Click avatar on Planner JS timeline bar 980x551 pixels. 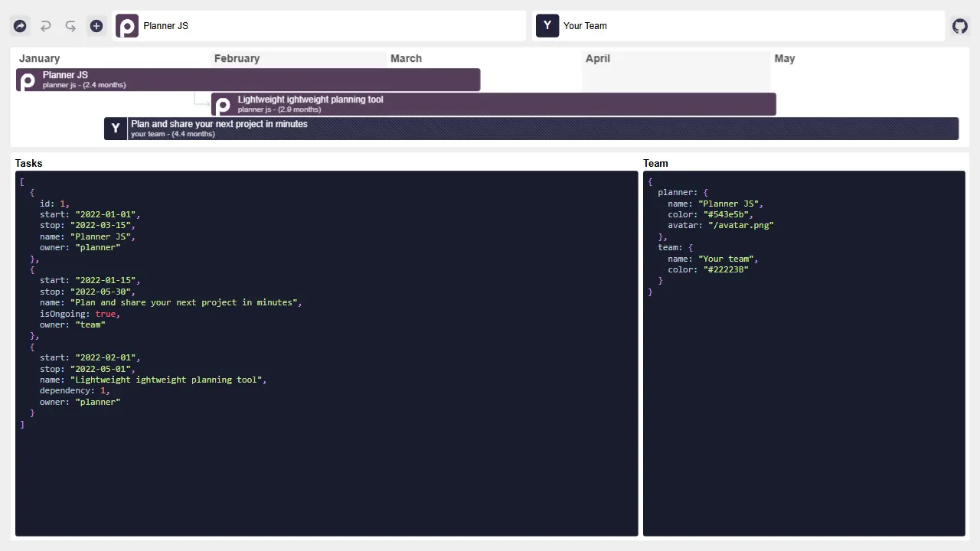click(x=28, y=80)
